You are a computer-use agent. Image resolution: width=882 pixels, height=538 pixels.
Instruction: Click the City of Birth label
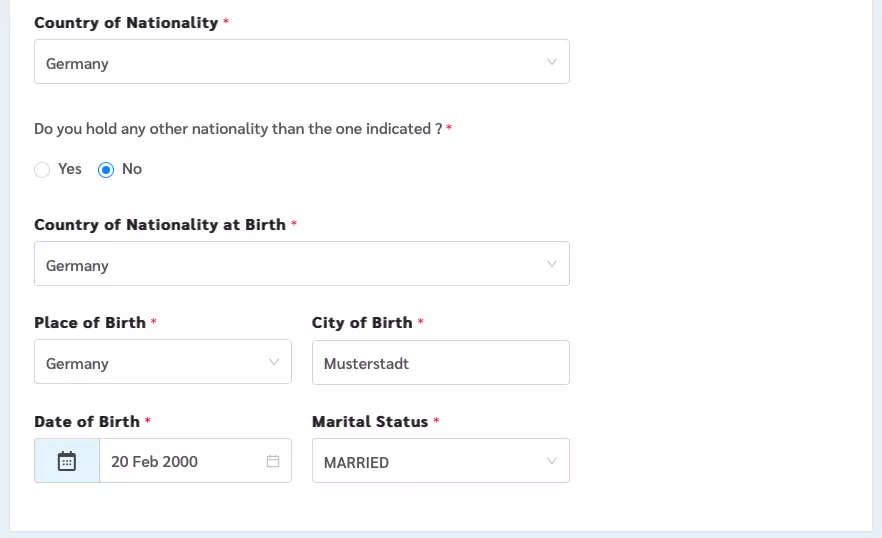pyautogui.click(x=362, y=322)
